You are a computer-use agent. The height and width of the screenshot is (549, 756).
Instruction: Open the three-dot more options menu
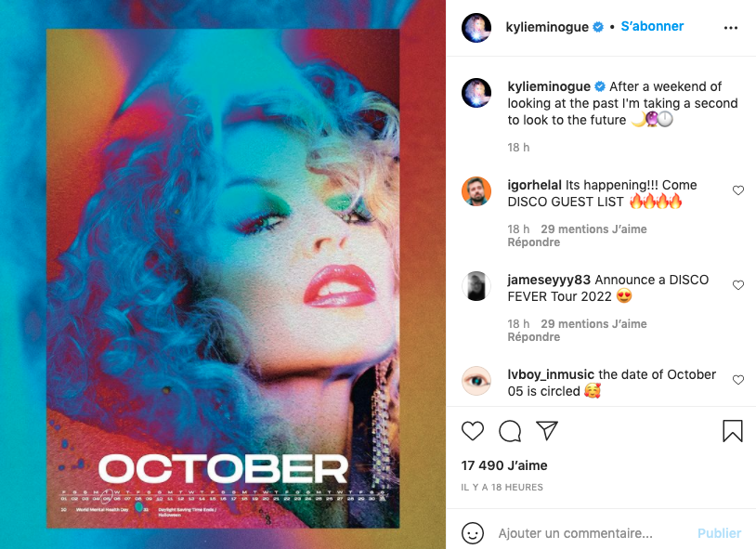pos(731,28)
